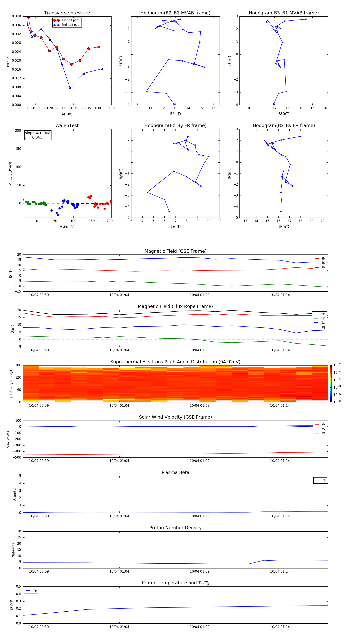The image size is (351, 644).
Task: Select the "slope = 0.008" annotation
Action: [38, 133]
